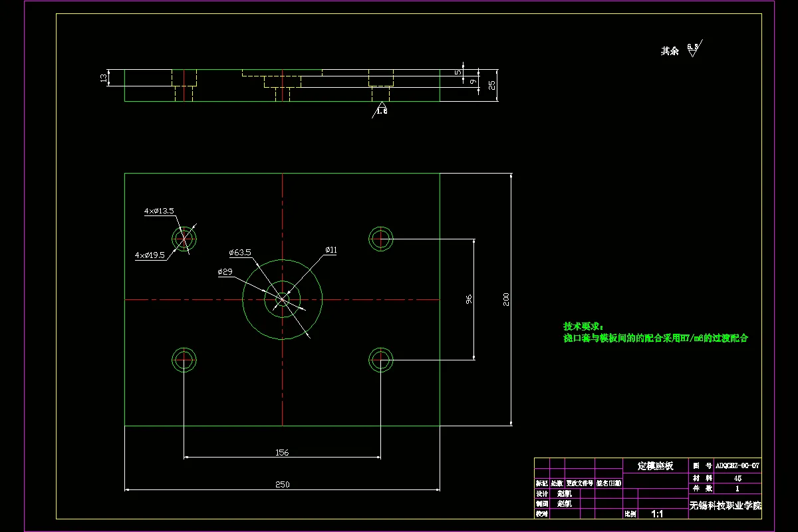Select the ø11 center hole dimension

click(x=331, y=250)
